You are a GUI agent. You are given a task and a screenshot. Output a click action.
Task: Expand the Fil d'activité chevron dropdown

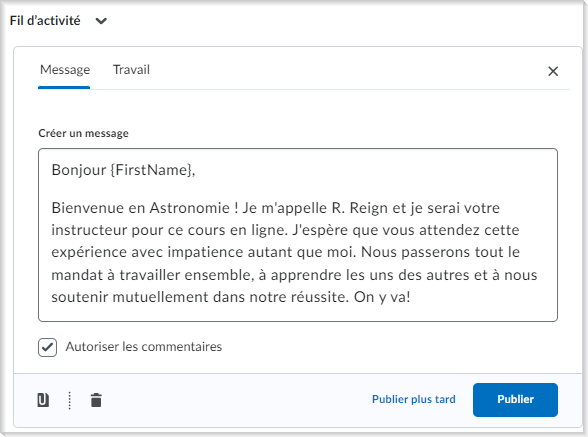point(101,21)
